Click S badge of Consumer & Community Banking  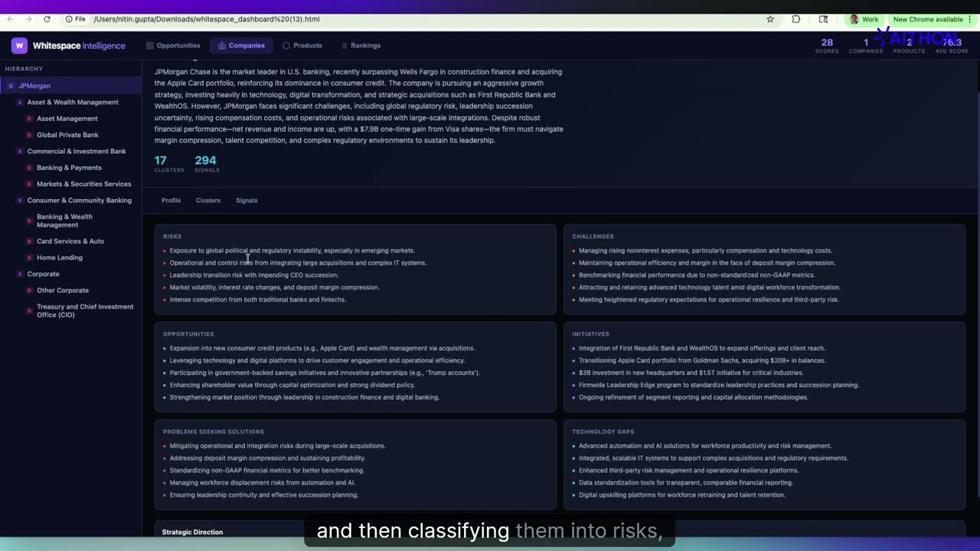click(20, 201)
